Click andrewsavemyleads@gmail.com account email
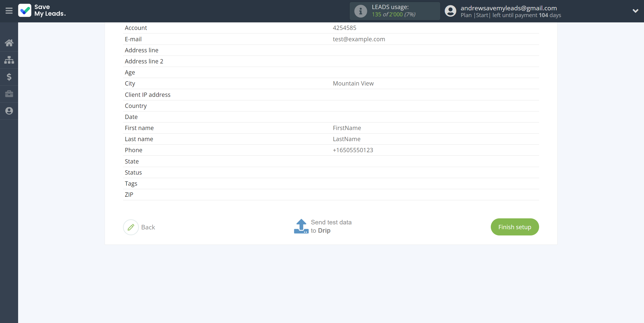 (509, 8)
